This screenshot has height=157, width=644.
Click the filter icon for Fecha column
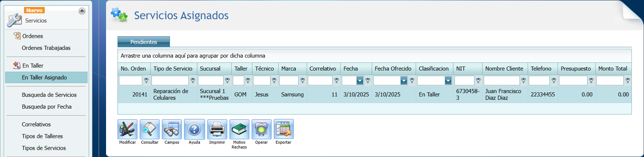pos(368,81)
